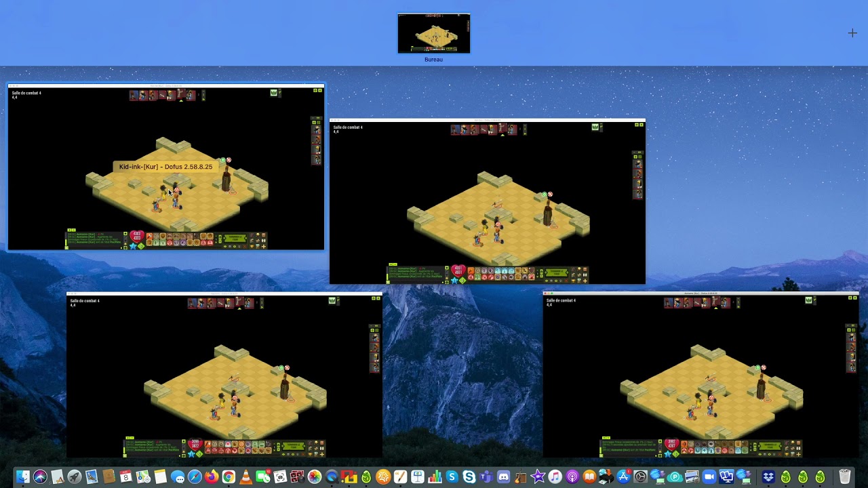Open the Music app in Dock
This screenshot has height=488, width=868.
click(x=555, y=477)
